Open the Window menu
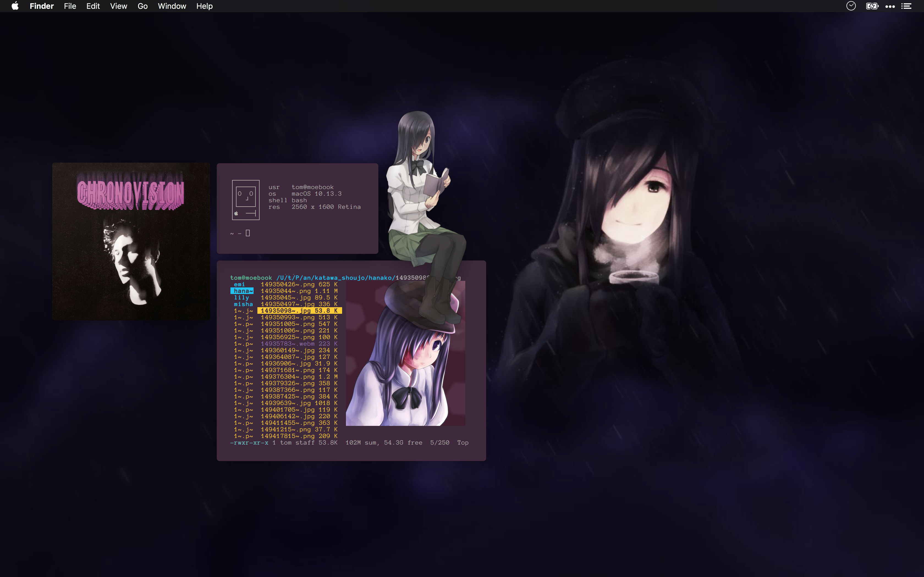The height and width of the screenshot is (577, 924). pos(172,6)
